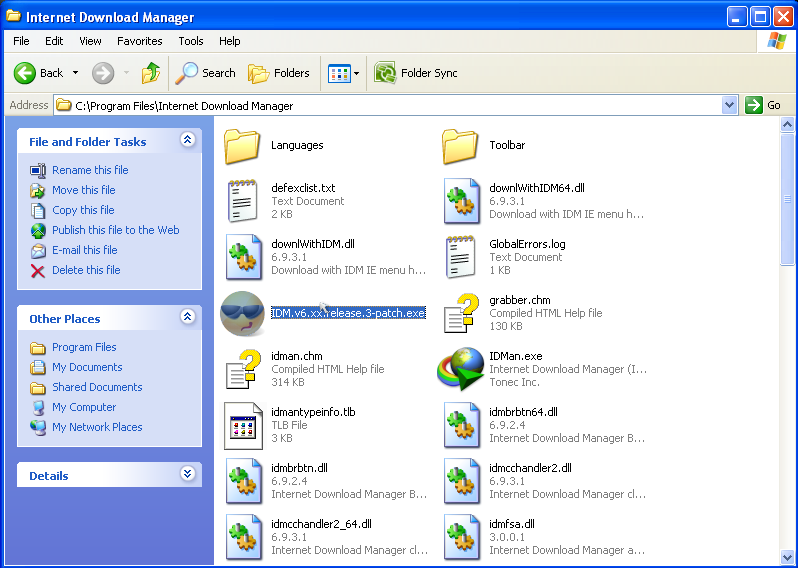
Task: Go to Shared Documents link
Action: click(97, 387)
